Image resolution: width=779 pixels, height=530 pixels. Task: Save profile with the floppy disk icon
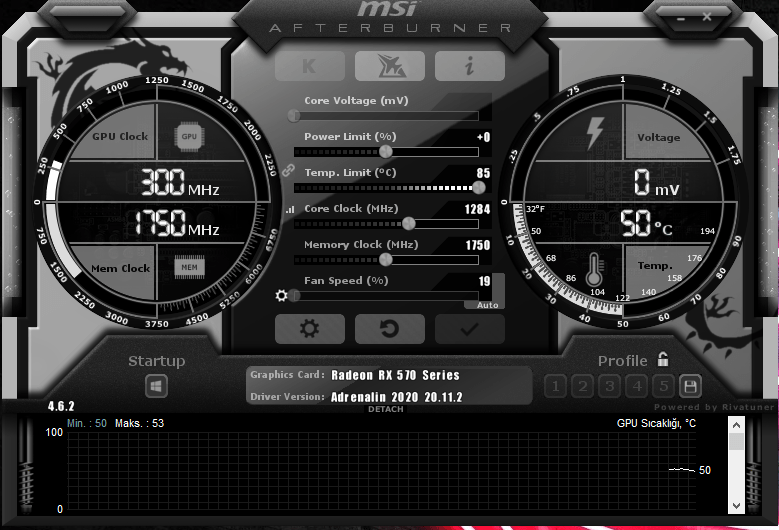pos(690,386)
